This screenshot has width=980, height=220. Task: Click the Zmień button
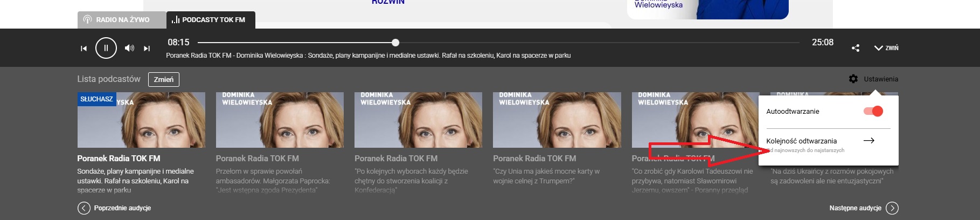tap(164, 79)
